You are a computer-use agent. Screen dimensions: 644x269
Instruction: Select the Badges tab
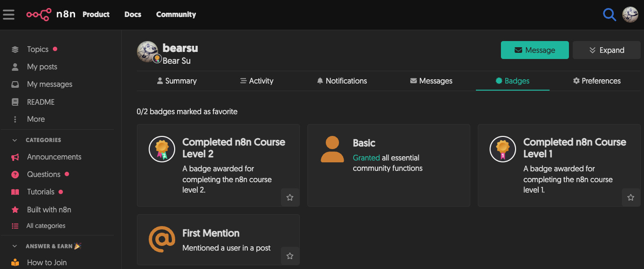pyautogui.click(x=512, y=81)
